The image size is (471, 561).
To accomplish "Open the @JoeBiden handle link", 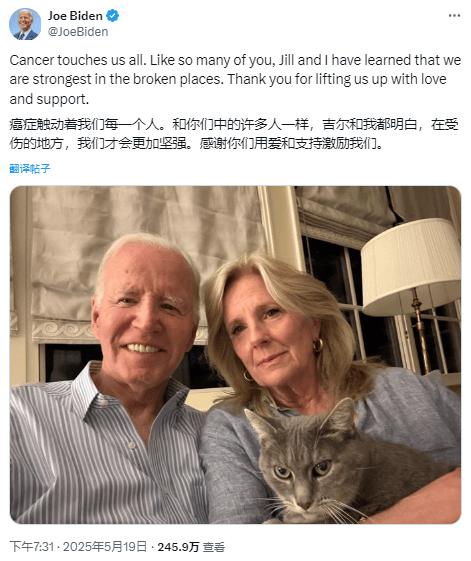I will tap(78, 32).
